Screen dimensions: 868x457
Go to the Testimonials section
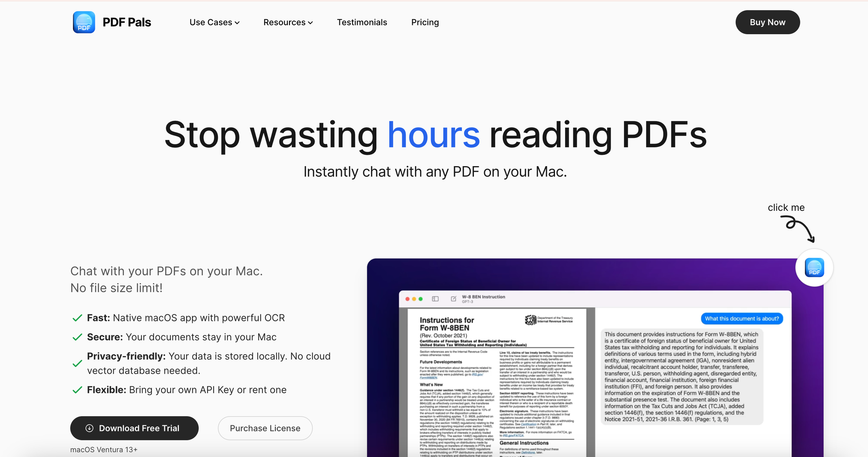pyautogui.click(x=362, y=22)
